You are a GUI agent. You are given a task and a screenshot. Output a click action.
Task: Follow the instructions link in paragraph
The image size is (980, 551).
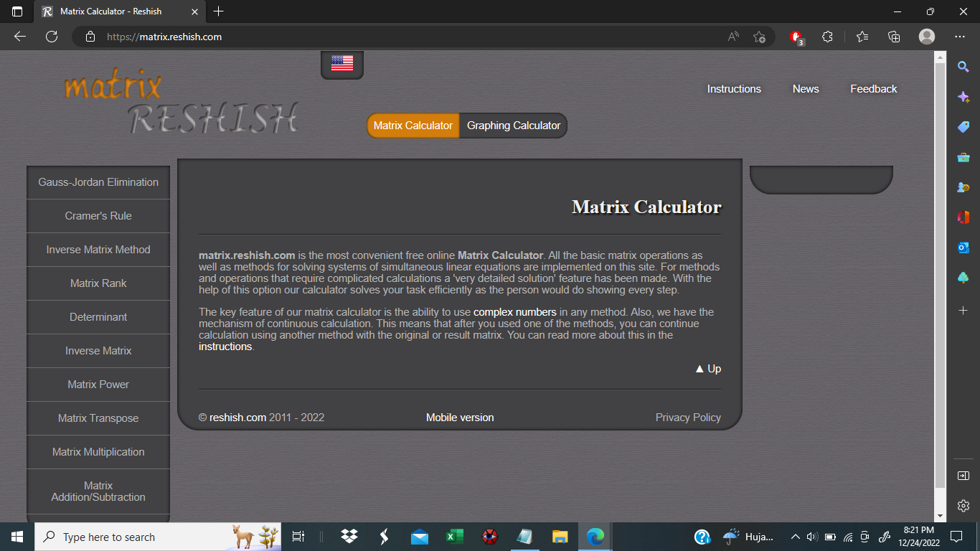point(225,347)
